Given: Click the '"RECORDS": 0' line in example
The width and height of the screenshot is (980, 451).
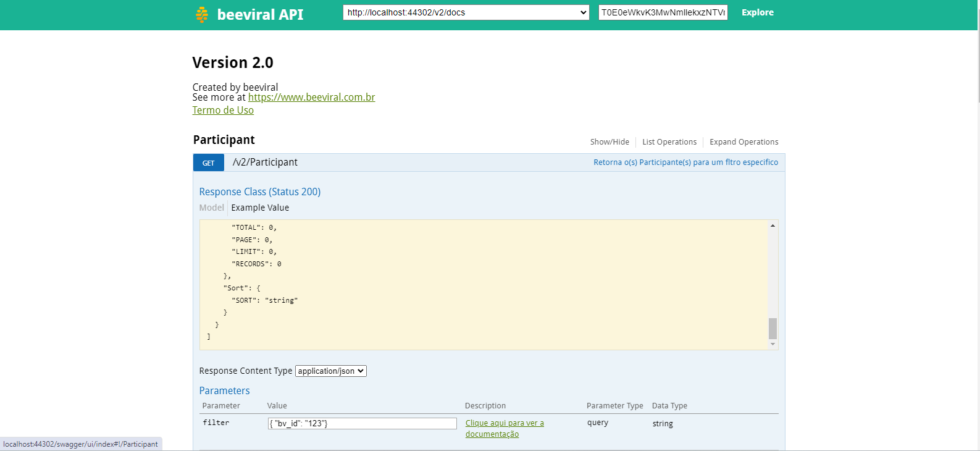Looking at the screenshot, I should [256, 264].
